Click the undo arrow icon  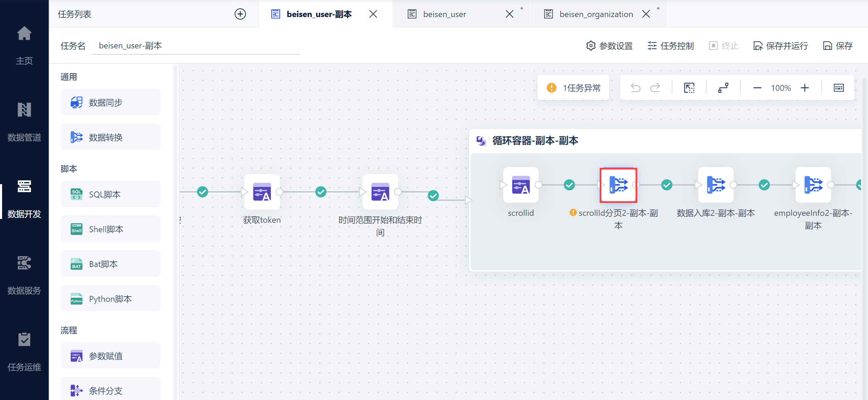pos(636,88)
